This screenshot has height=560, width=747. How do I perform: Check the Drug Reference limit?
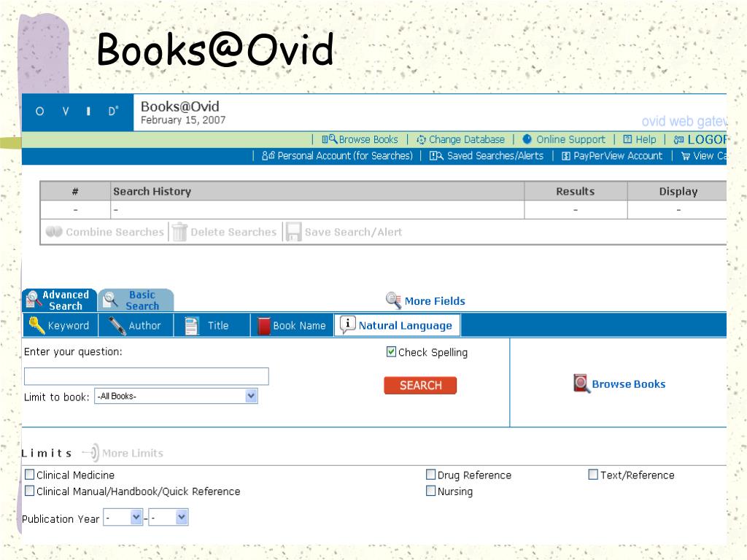(x=430, y=474)
